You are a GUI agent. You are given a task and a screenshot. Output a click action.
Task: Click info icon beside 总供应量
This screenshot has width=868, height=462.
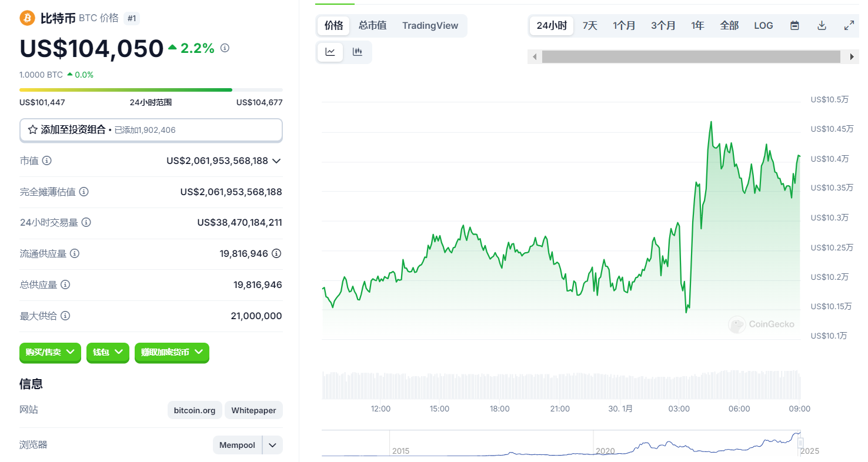pyautogui.click(x=65, y=284)
